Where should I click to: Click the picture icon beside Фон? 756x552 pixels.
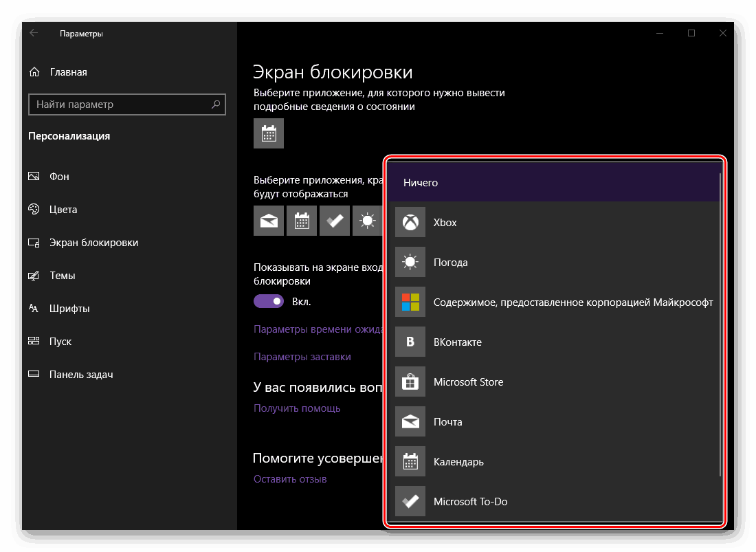tap(34, 176)
